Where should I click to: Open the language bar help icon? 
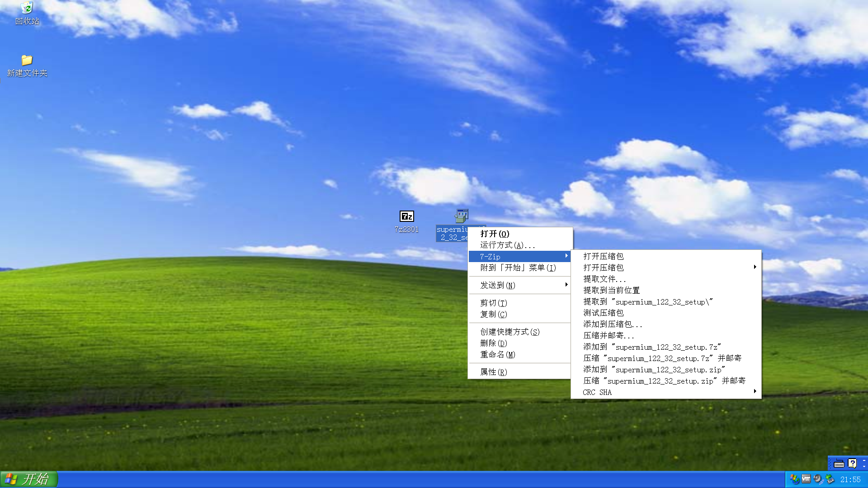(x=852, y=464)
